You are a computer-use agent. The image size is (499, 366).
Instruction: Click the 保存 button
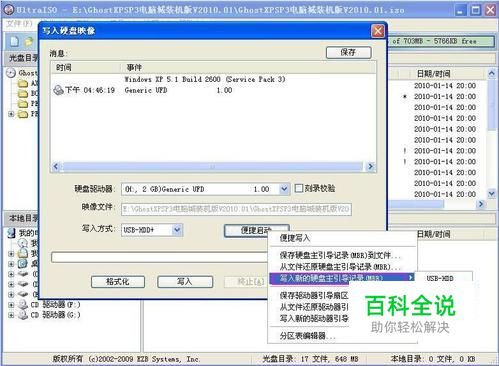point(348,52)
